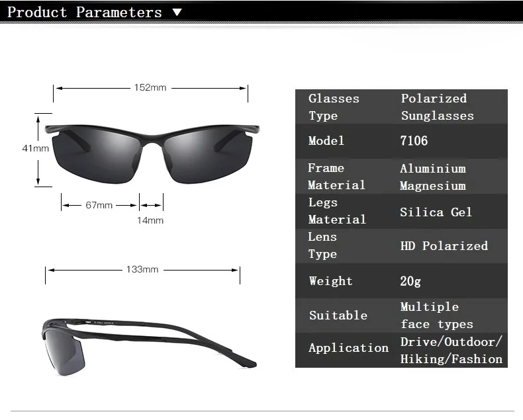Click the side view sunglasses image
Image resolution: width=523 pixels, height=420 pixels.
tap(149, 347)
